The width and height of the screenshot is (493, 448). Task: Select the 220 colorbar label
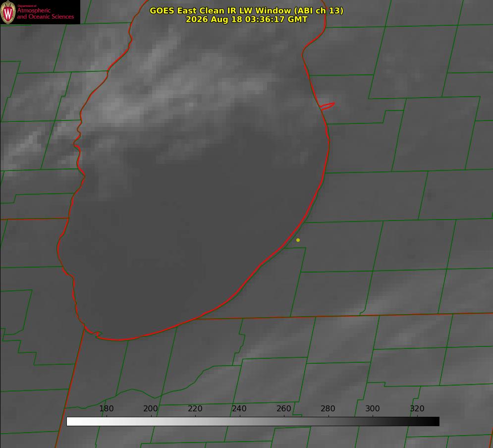[x=195, y=408]
